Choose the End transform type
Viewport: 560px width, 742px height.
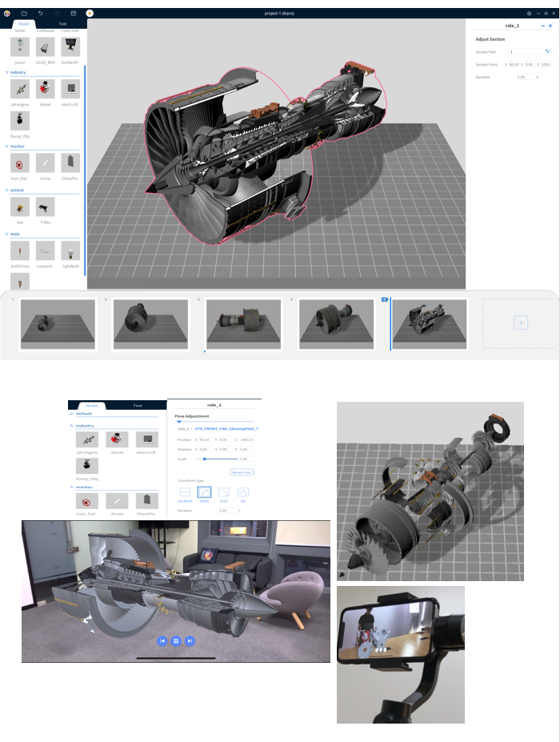tap(224, 492)
